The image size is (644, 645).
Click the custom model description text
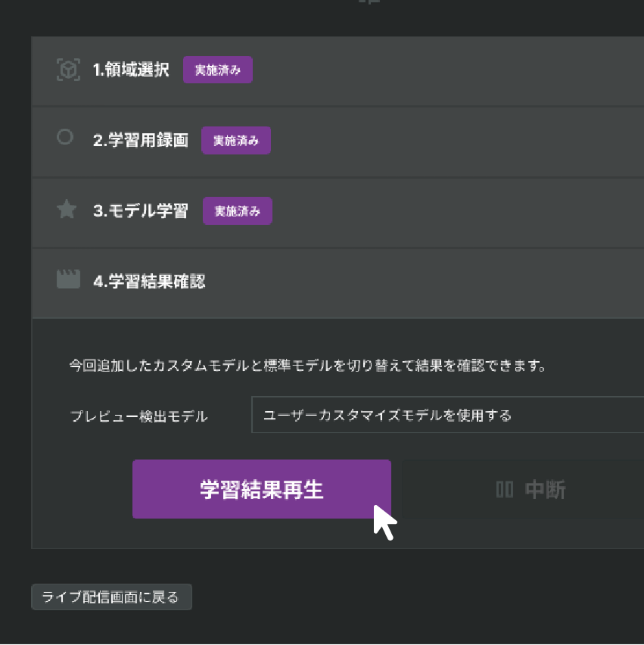tap(307, 366)
